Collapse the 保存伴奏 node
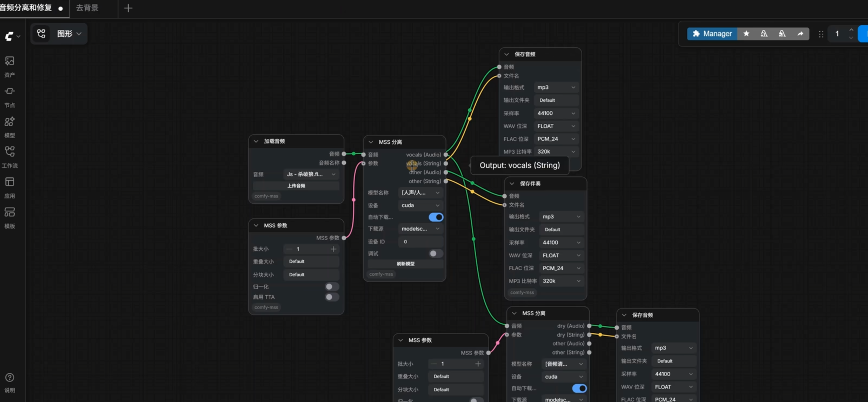 [512, 184]
